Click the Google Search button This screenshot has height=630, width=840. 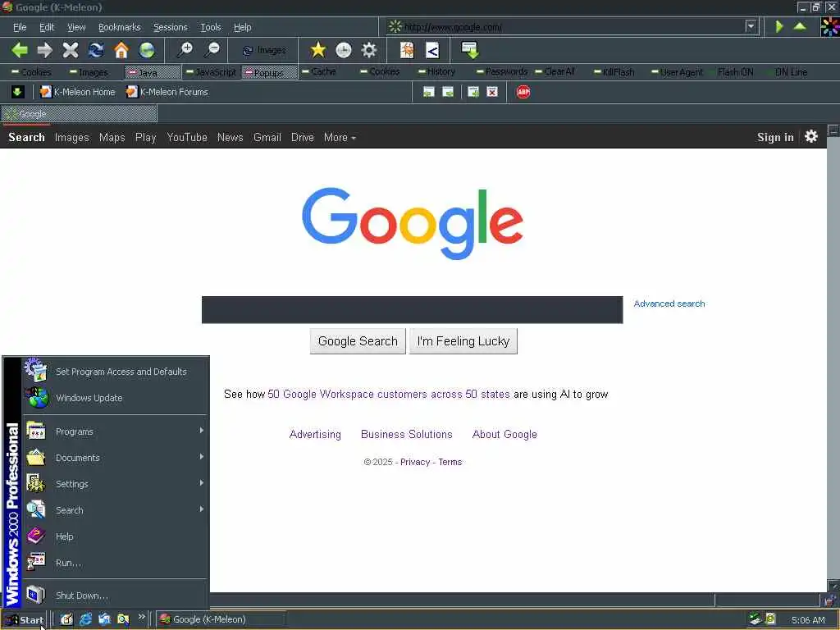point(358,341)
